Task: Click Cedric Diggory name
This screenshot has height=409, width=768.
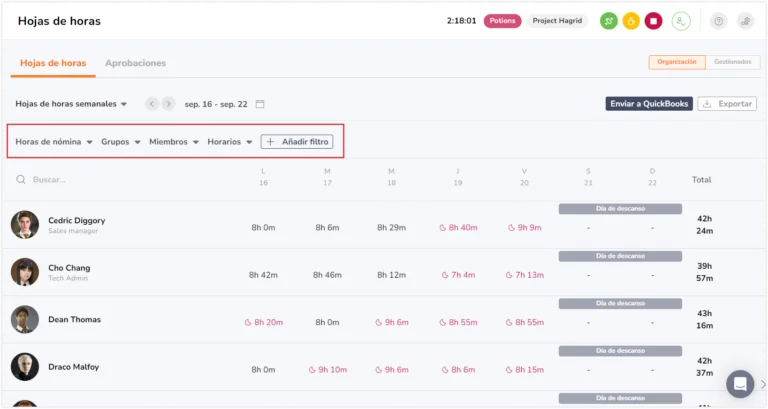Action: coord(76,220)
